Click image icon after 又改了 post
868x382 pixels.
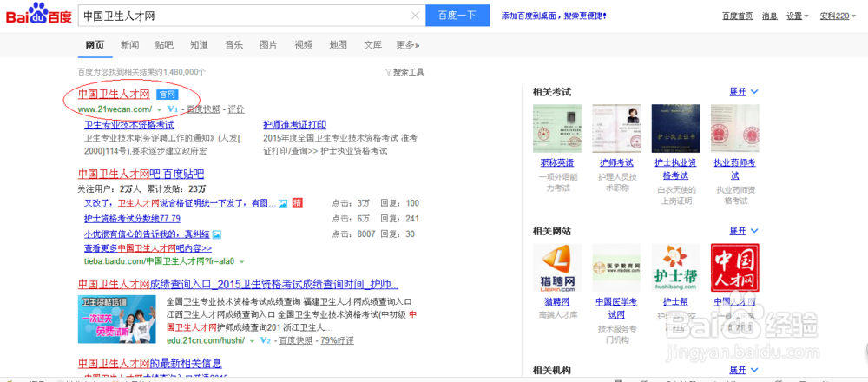coord(283,203)
